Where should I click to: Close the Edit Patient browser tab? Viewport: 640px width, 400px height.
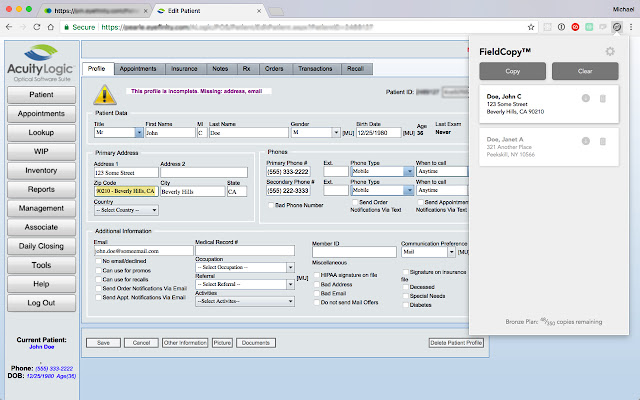pyautogui.click(x=259, y=11)
